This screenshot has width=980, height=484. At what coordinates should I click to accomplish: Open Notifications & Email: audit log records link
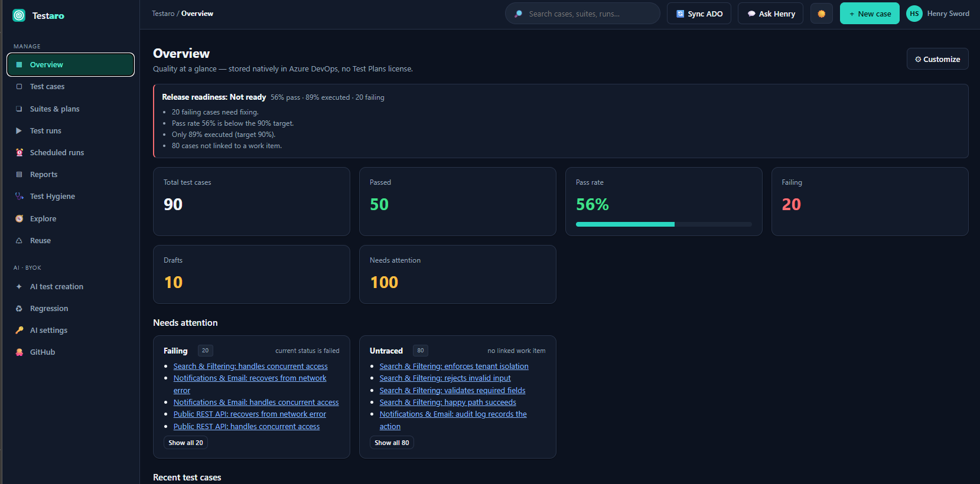click(x=453, y=420)
